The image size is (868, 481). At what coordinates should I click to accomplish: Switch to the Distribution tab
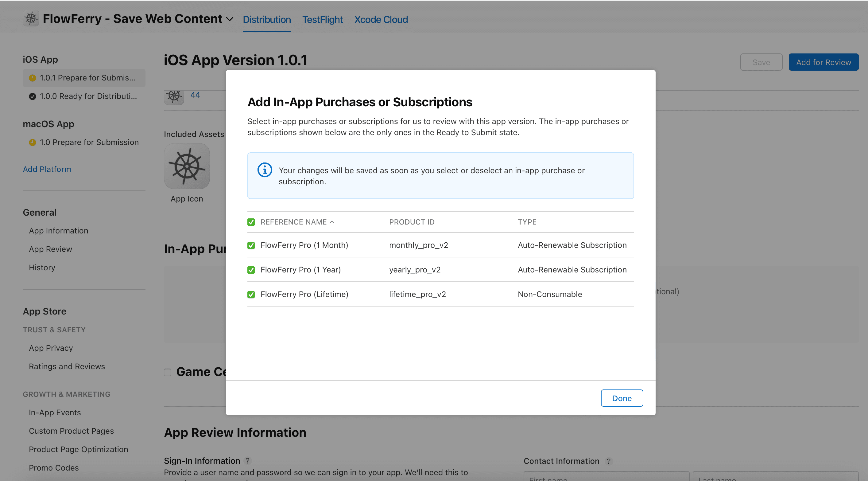(x=266, y=20)
